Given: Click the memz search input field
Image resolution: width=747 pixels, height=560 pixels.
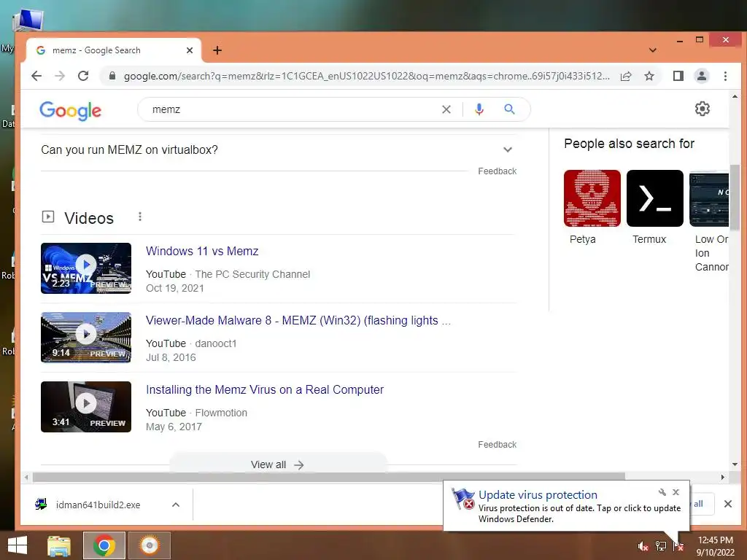Looking at the screenshot, I should coord(290,109).
